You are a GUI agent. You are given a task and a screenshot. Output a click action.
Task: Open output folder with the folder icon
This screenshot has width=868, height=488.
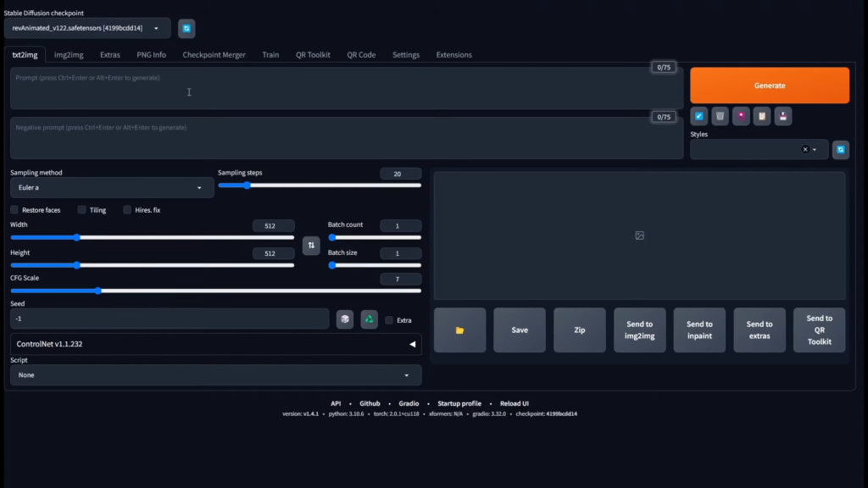pyautogui.click(x=459, y=330)
